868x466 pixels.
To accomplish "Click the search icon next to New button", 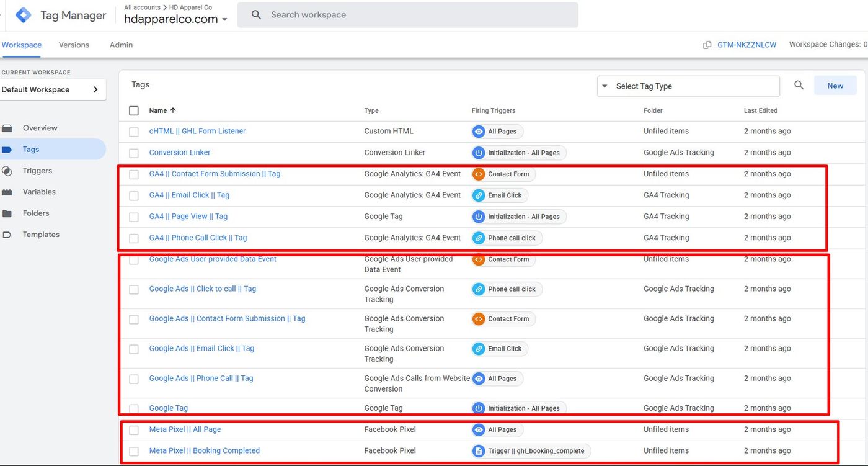I will click(x=799, y=86).
